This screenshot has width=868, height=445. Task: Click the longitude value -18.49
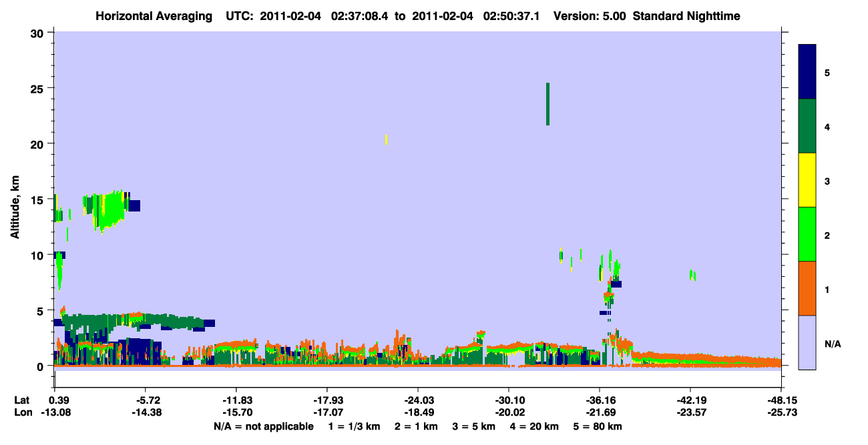coord(417,412)
